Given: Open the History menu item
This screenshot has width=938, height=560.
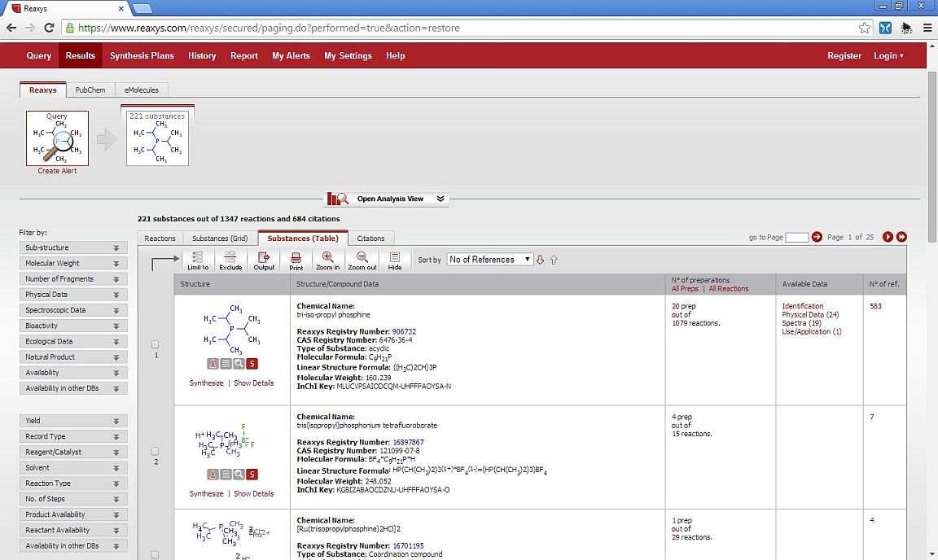Looking at the screenshot, I should [x=202, y=55].
